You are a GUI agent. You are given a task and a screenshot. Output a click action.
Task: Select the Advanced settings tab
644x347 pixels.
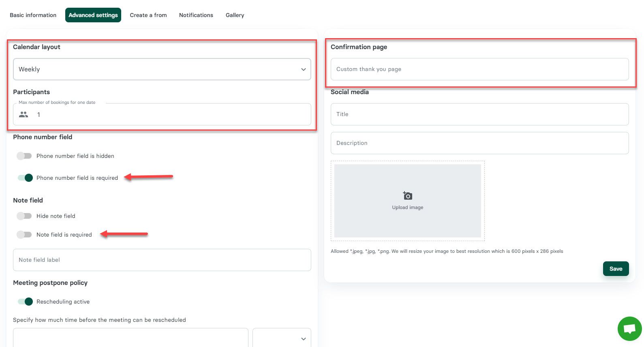tap(93, 15)
